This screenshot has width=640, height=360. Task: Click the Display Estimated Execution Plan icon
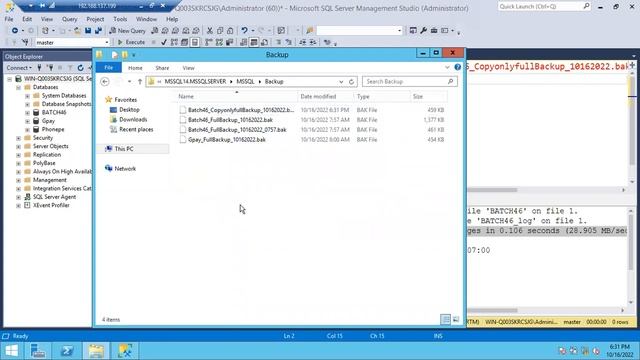click(x=174, y=42)
